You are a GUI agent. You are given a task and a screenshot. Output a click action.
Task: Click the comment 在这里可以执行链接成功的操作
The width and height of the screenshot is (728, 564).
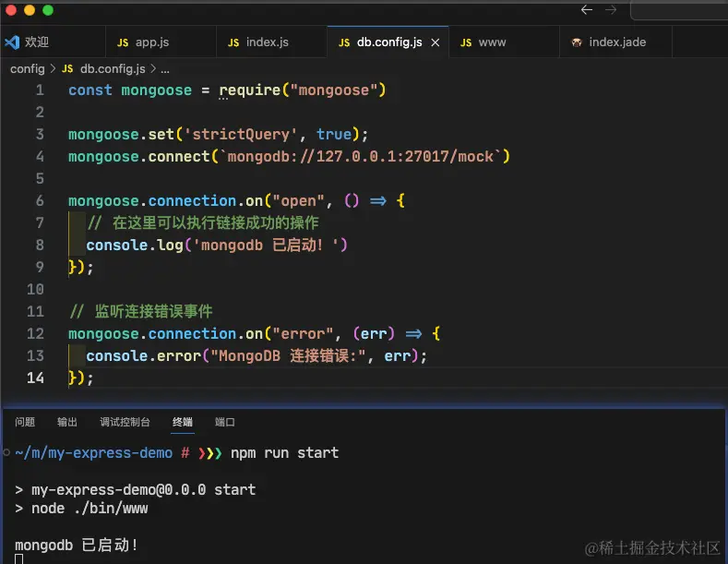tap(203, 223)
